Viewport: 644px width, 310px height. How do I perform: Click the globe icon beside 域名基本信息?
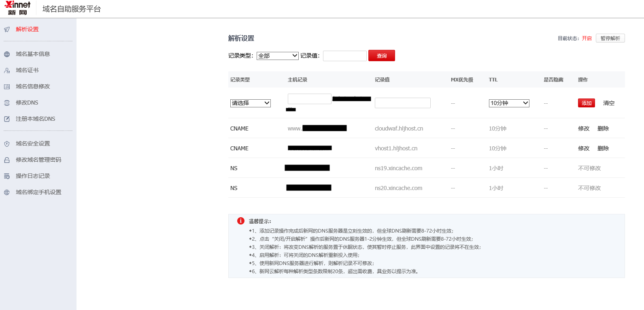[7, 54]
